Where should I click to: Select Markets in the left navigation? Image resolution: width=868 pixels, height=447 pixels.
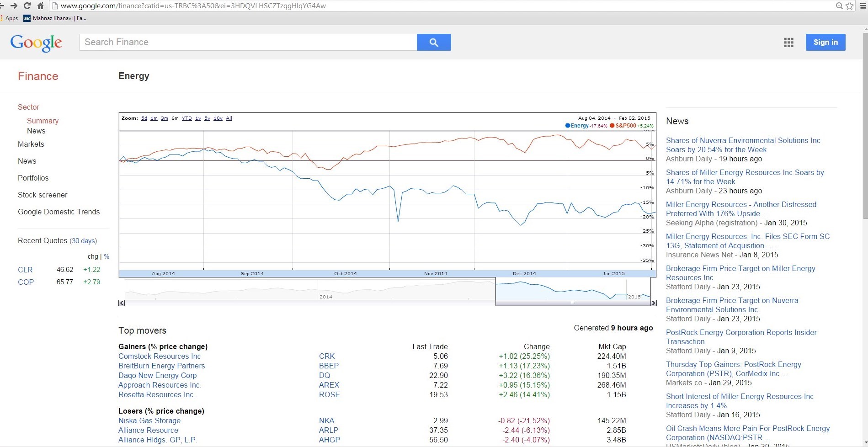[31, 144]
